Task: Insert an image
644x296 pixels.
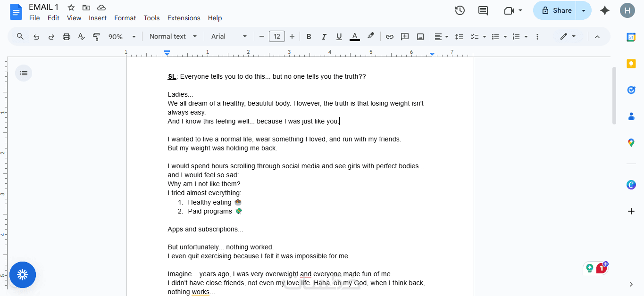Action: click(420, 36)
